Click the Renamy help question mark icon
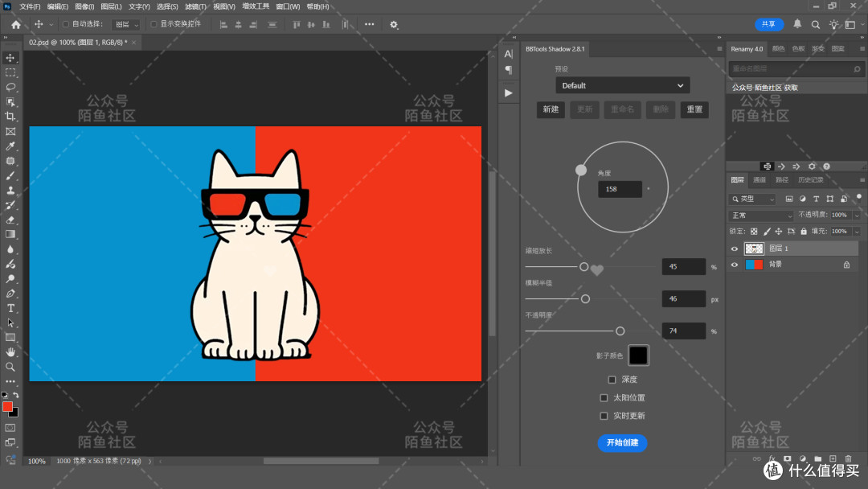The image size is (868, 489). tap(826, 166)
